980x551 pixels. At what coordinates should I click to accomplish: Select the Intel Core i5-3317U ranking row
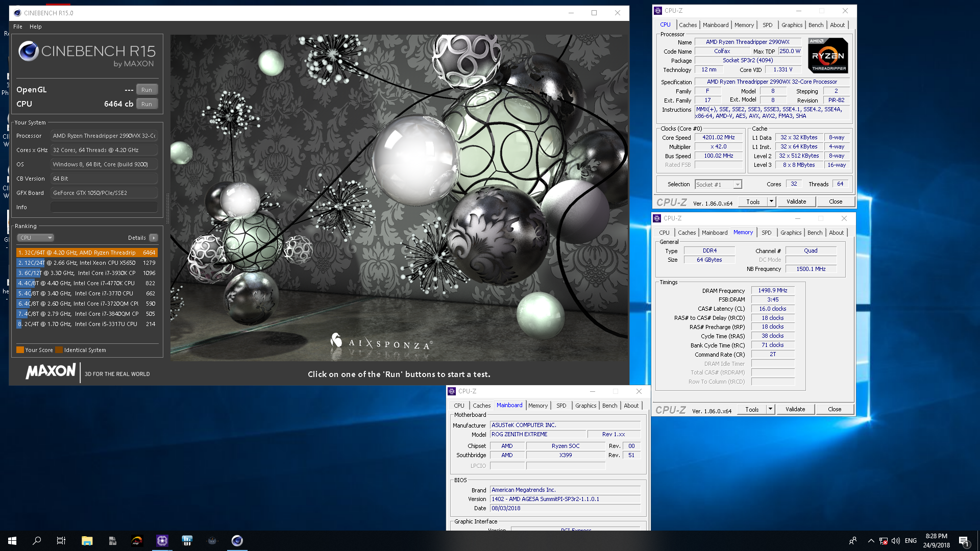[x=87, y=324]
